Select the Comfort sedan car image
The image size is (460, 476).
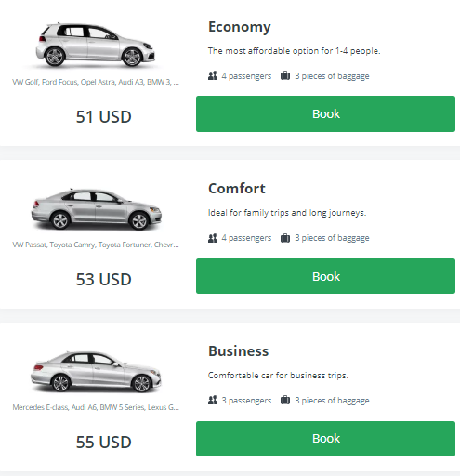point(96,209)
